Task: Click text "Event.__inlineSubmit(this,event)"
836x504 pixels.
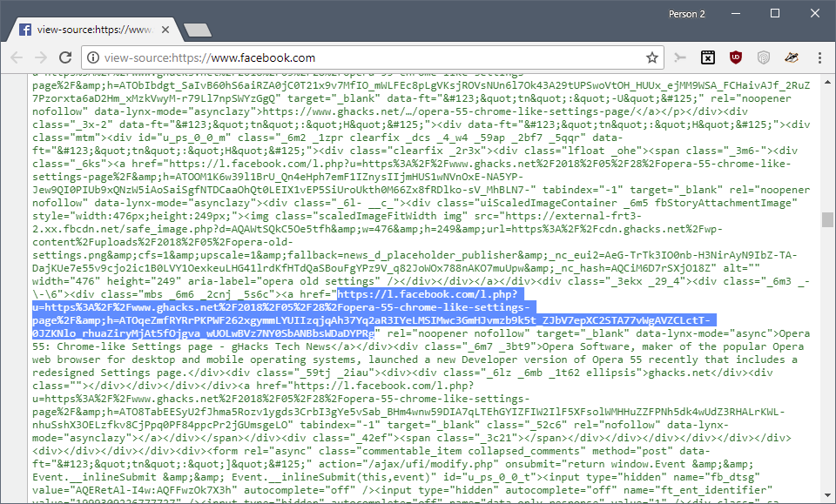Action: pos(331,477)
